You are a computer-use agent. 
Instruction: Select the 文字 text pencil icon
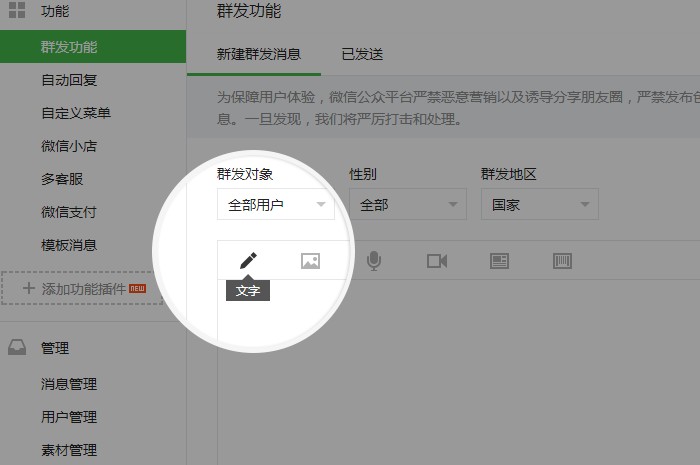(248, 261)
